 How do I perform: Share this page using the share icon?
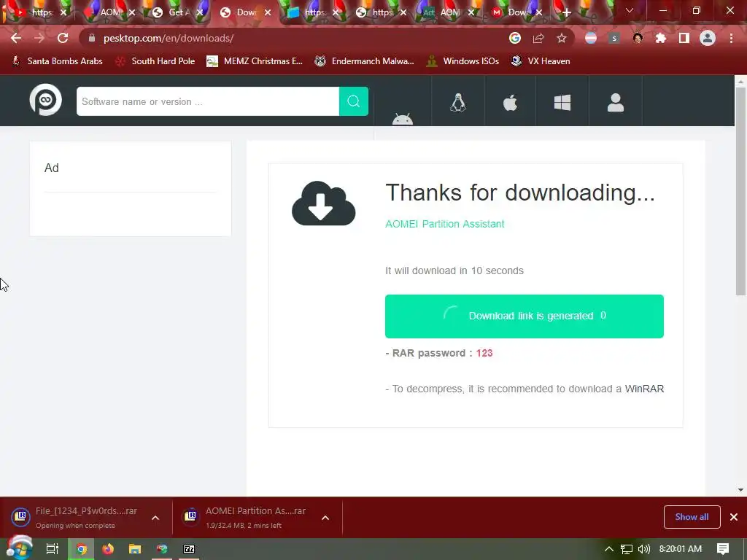538,38
